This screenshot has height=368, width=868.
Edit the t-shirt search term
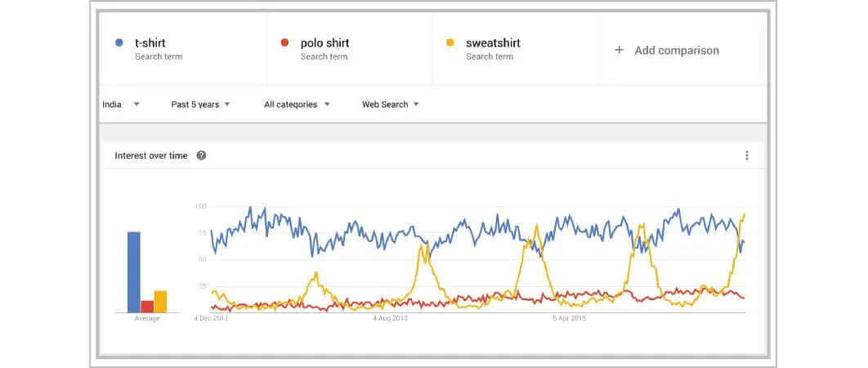[152, 43]
